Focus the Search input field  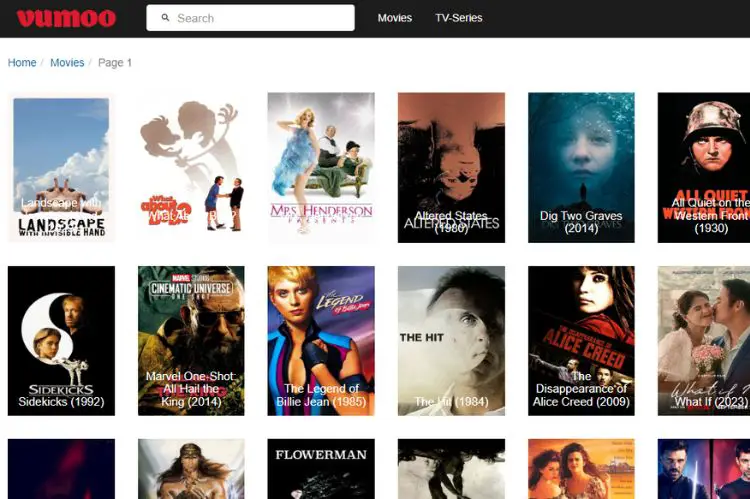tap(250, 18)
